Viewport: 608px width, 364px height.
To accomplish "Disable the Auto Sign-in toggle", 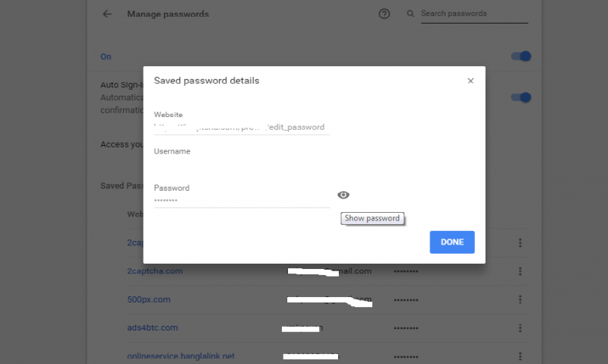I will tap(521, 97).
